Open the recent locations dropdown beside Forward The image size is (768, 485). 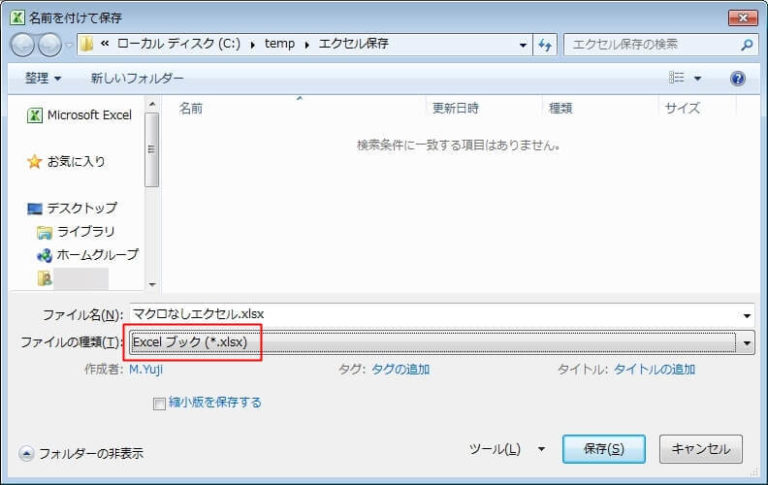click(x=69, y=46)
